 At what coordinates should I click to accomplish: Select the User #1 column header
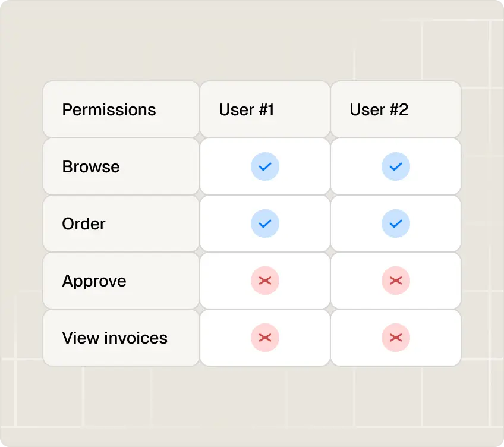click(265, 109)
